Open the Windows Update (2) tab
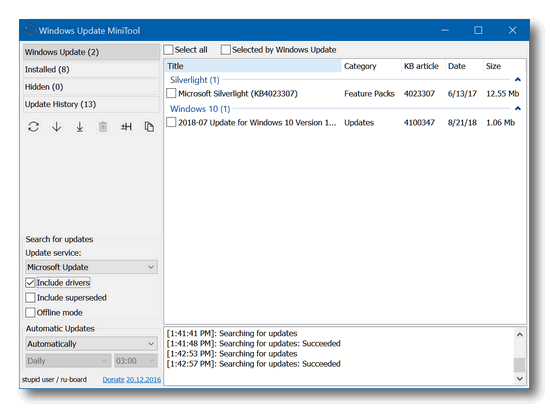Viewport: 550px width, 409px height. (91, 52)
